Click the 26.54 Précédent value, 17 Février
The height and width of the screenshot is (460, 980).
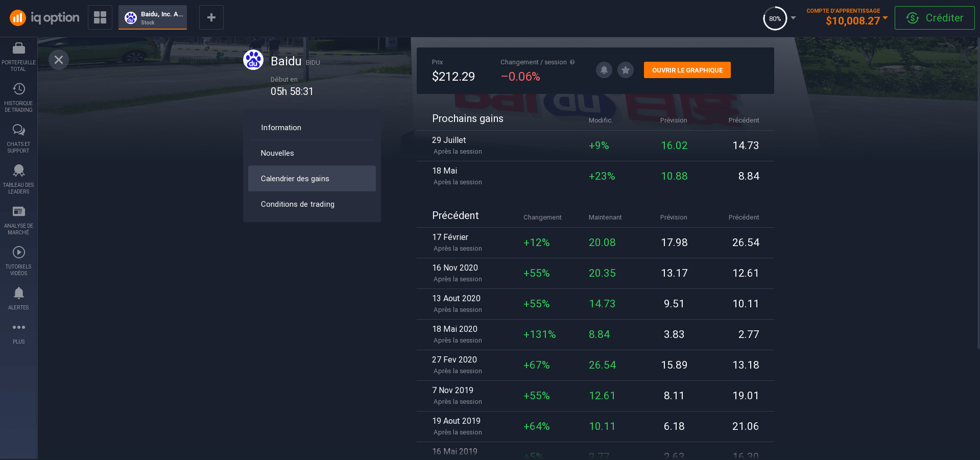[x=746, y=243]
